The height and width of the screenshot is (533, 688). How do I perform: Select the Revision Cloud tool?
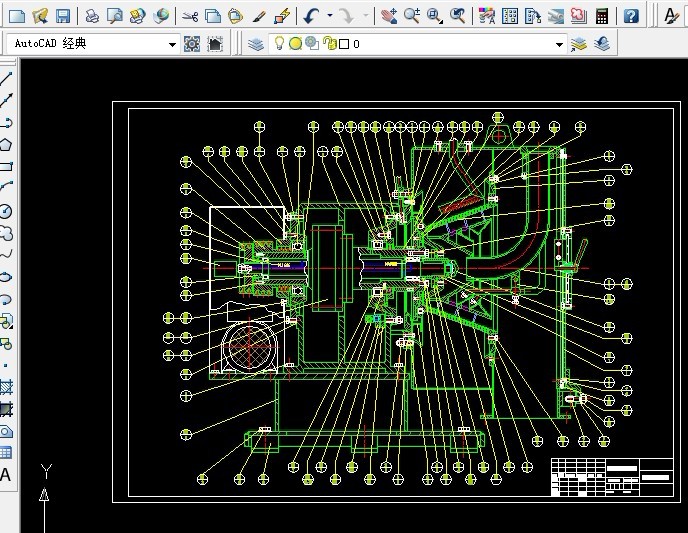click(x=6, y=233)
